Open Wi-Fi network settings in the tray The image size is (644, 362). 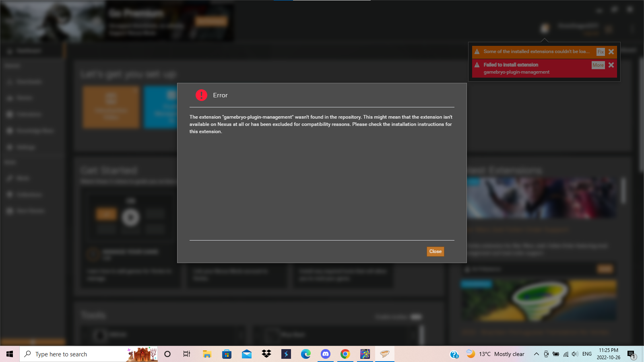click(x=566, y=354)
